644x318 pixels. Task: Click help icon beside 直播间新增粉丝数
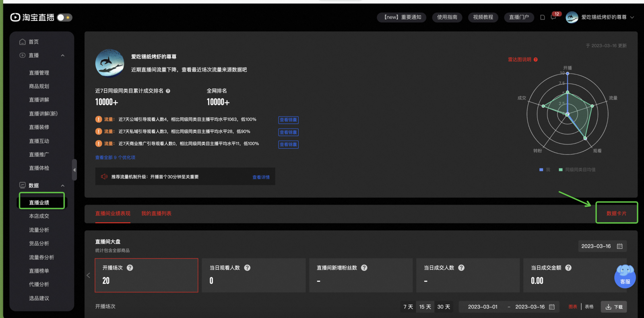tap(364, 268)
